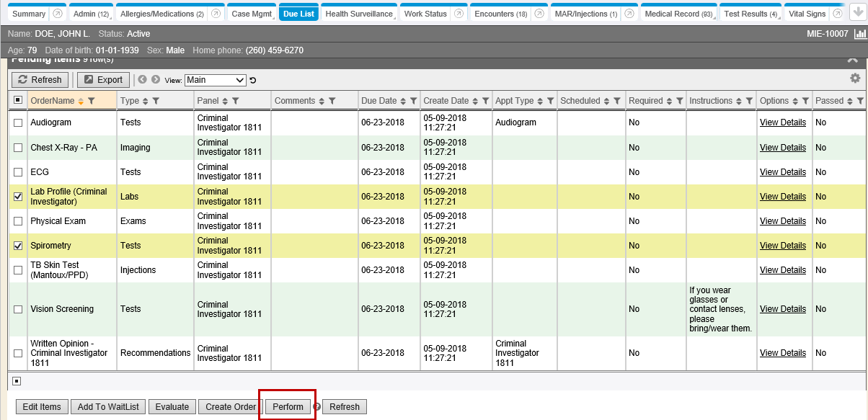This screenshot has width=868, height=420.
Task: Click the chart icon beside MIE-10007
Action: click(859, 34)
